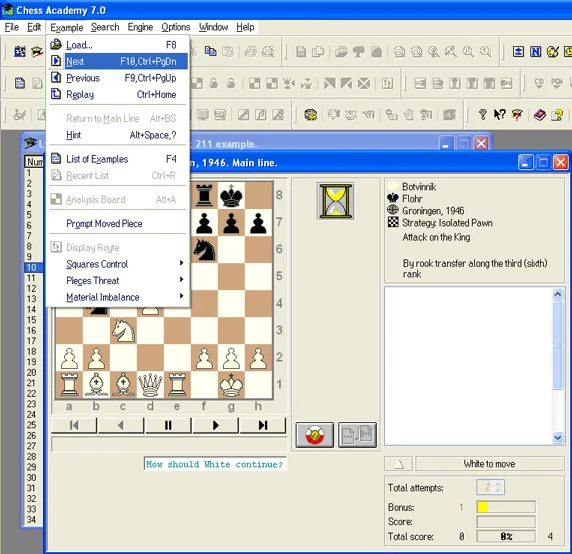Click the What's This arrow-question icon
The width and height of the screenshot is (572, 554).
click(499, 115)
